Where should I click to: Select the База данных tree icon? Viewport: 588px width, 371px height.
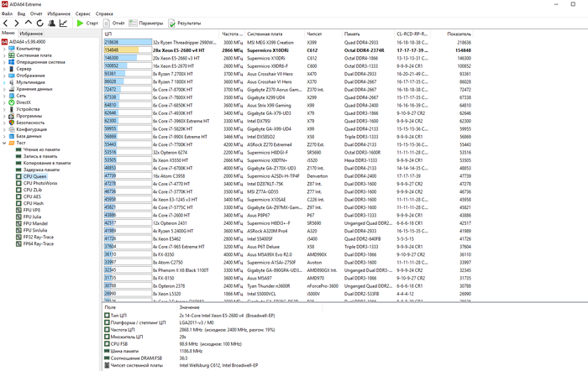click(x=11, y=136)
